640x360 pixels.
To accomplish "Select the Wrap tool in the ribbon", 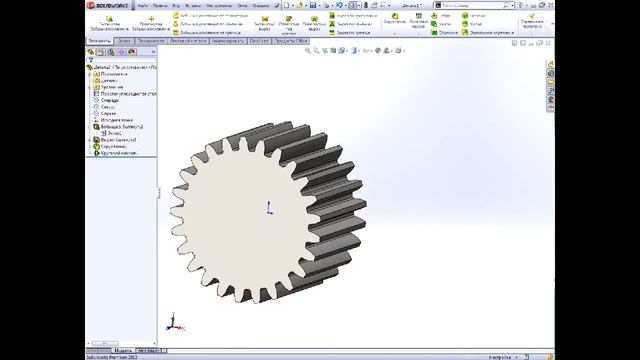I will pos(474,16).
